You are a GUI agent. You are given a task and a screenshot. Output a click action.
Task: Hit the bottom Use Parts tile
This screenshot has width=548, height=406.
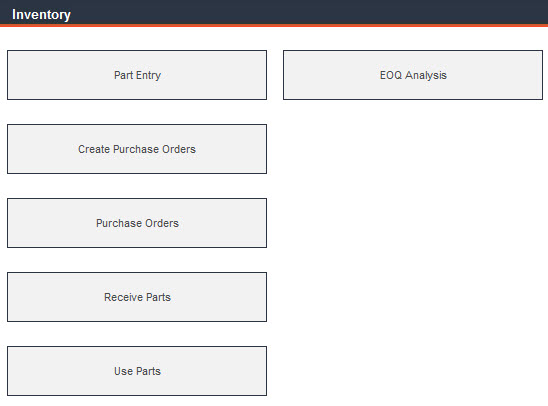click(x=137, y=371)
